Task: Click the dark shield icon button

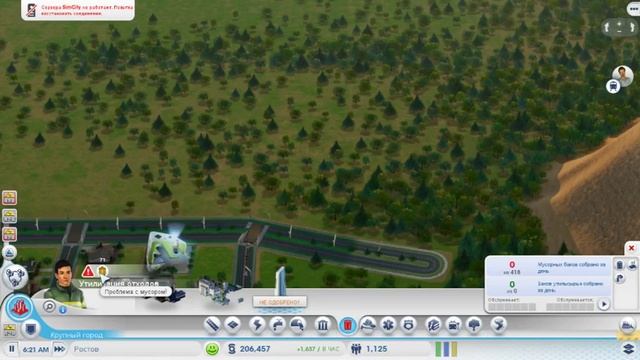Action: [31, 329]
